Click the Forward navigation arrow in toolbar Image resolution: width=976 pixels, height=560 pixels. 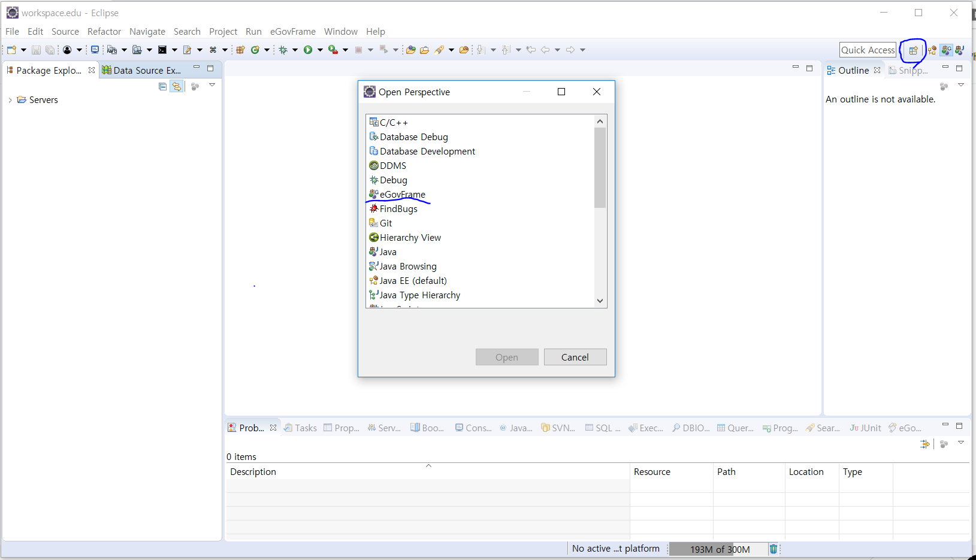[x=570, y=50]
